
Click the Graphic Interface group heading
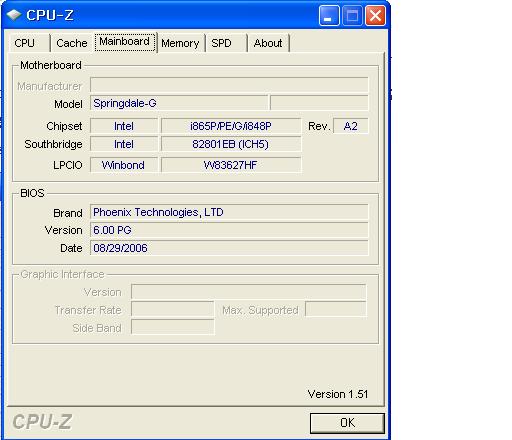[62, 274]
